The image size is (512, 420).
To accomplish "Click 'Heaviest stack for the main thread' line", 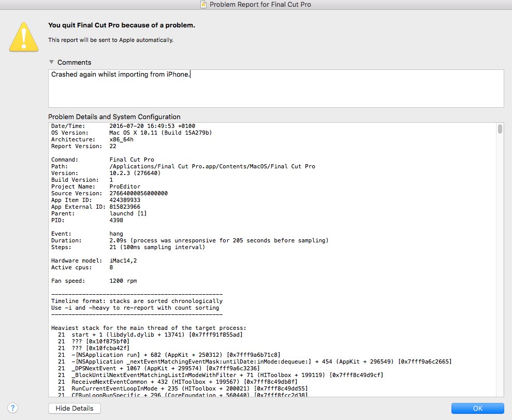I will pos(149,328).
